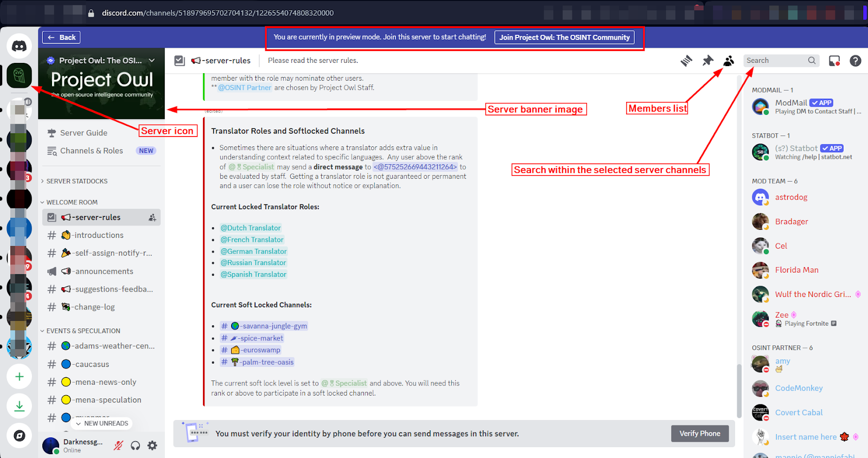The image size is (868, 458).
Task: Open Florida Man member profile
Action: (x=807, y=270)
